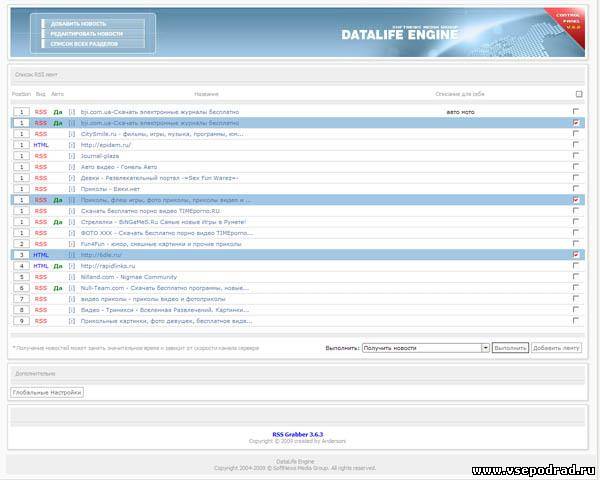Click 'Да' auto flag in Null-Team.com row
Viewport: 600px width, 480px height.
click(x=58, y=288)
